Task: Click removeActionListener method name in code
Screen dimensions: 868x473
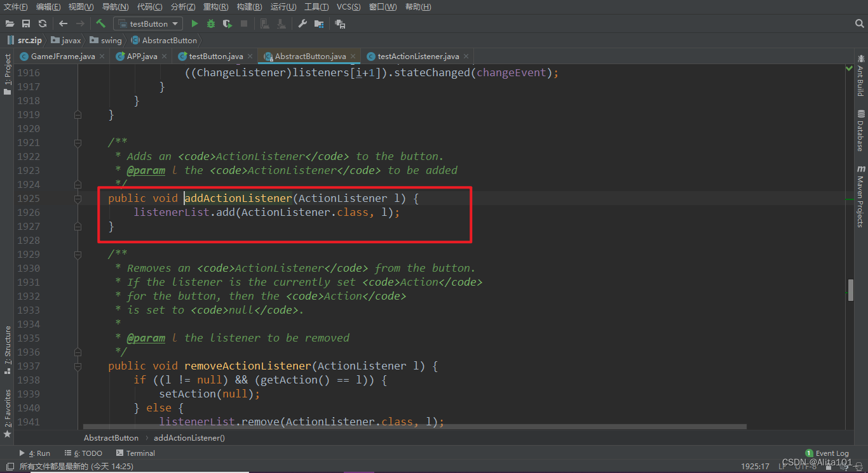Action: tap(248, 366)
